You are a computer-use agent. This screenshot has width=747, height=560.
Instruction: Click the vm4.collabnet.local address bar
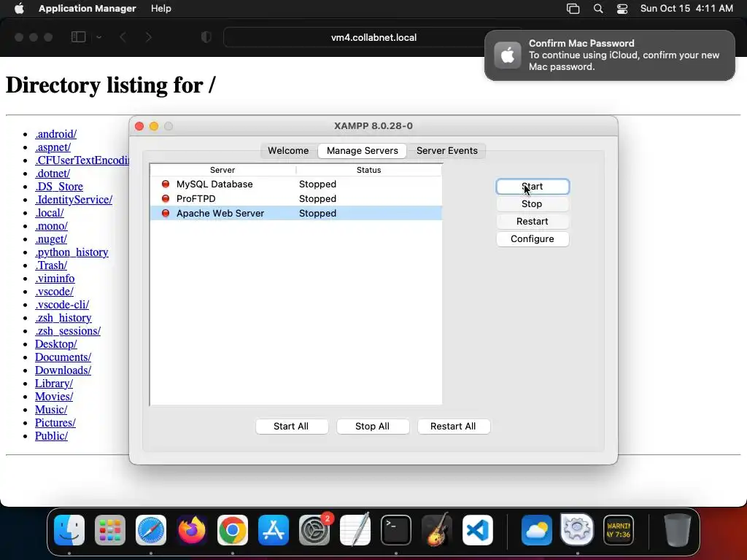373,38
